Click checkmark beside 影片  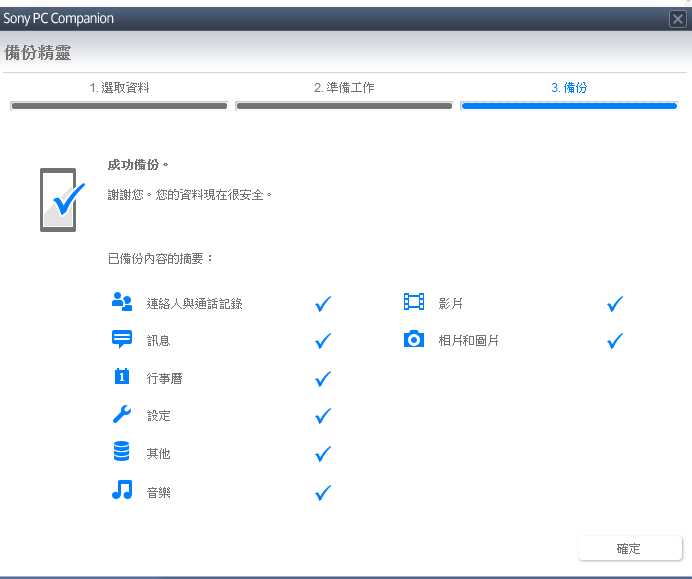pos(615,304)
